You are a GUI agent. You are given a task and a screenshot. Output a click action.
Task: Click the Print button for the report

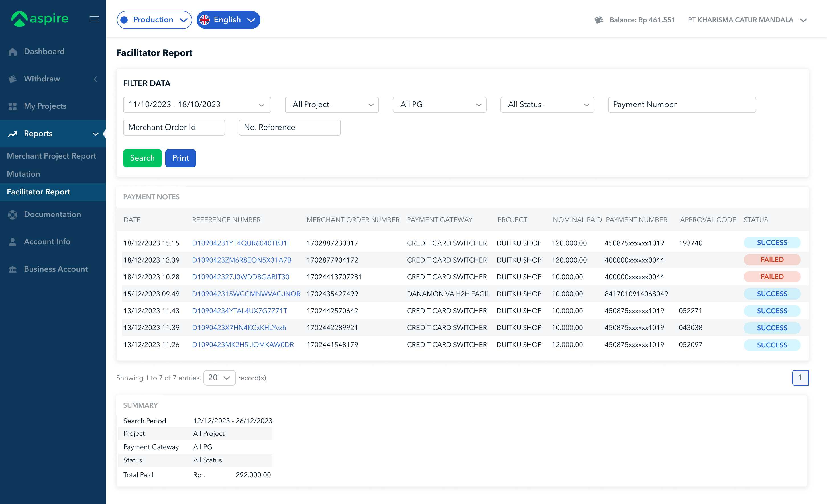[180, 157]
